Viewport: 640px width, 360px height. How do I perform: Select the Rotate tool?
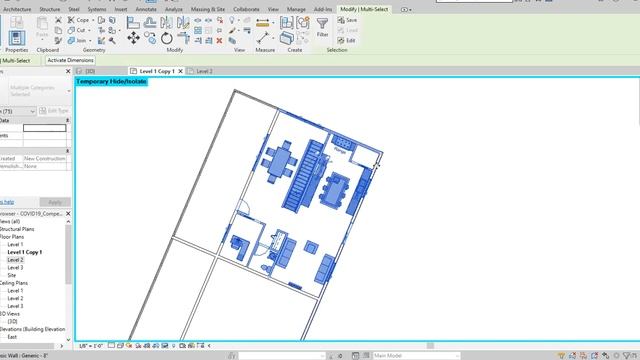(167, 38)
